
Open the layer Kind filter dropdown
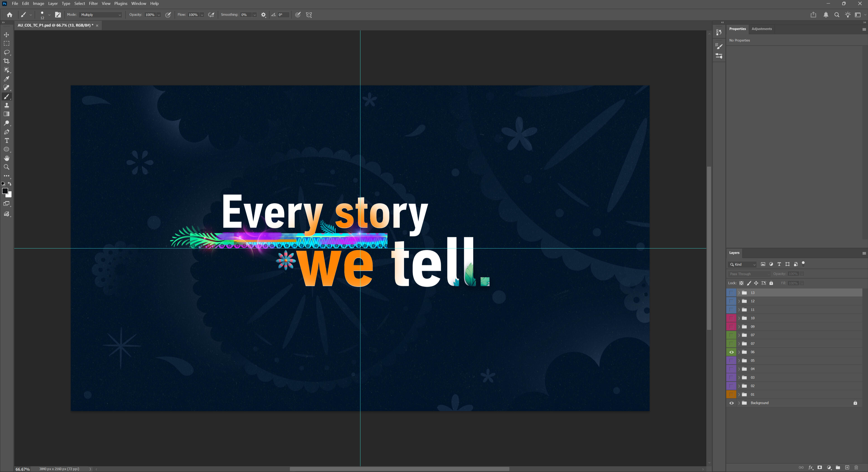743,264
